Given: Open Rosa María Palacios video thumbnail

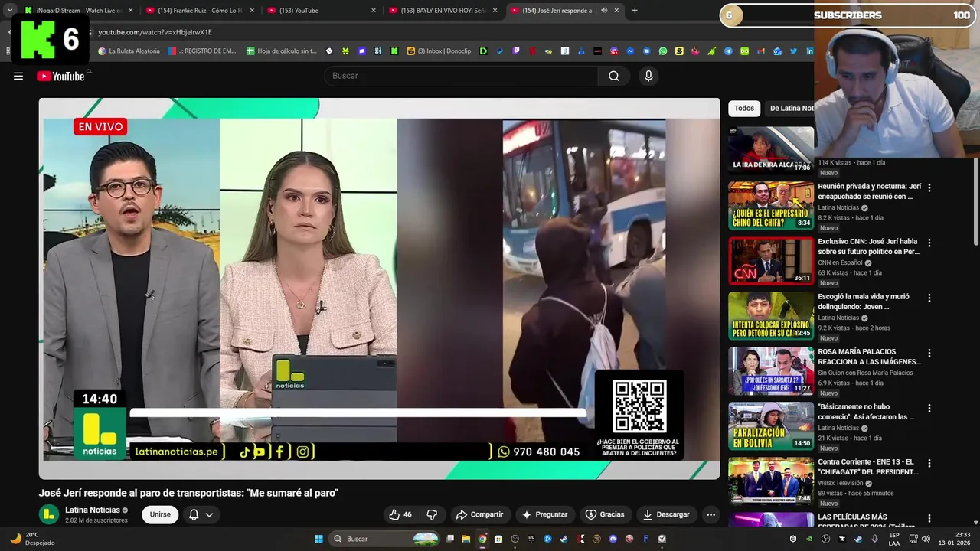Looking at the screenshot, I should click(770, 371).
